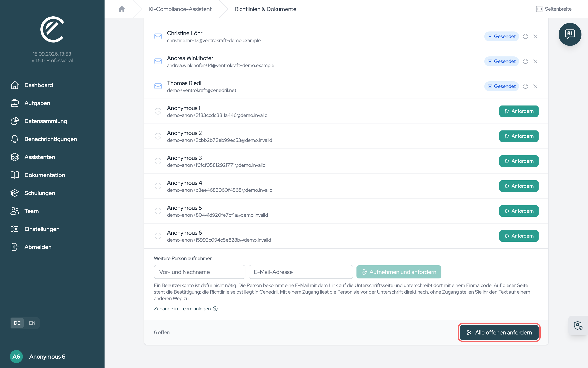
Task: Click clock icon beside Anonymous 1
Action: 158,111
